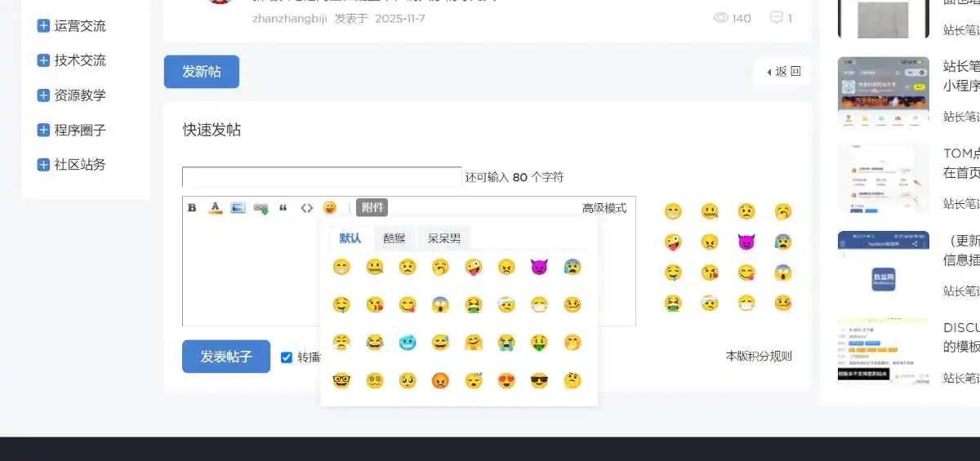Click bandaged head emoji in side panel
The height and width of the screenshot is (461, 980).
pos(710,303)
